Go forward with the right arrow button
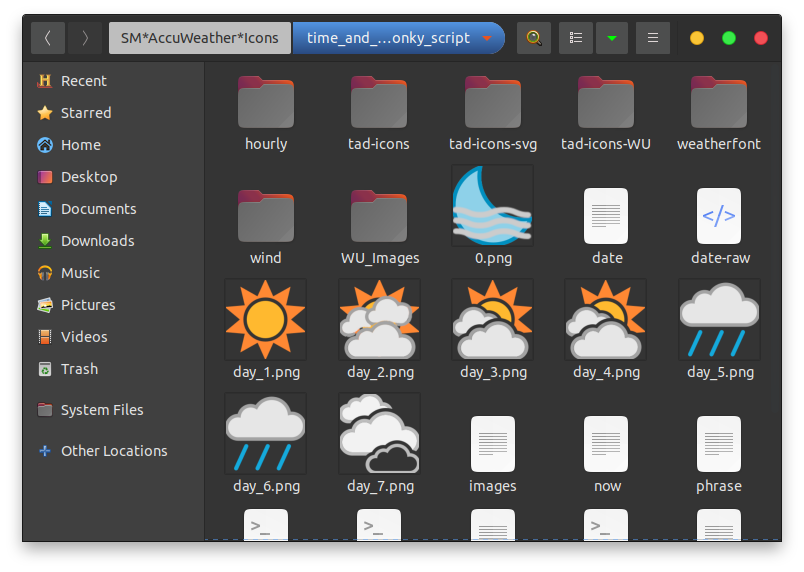Screen dimensions: 804x572 pos(85,38)
